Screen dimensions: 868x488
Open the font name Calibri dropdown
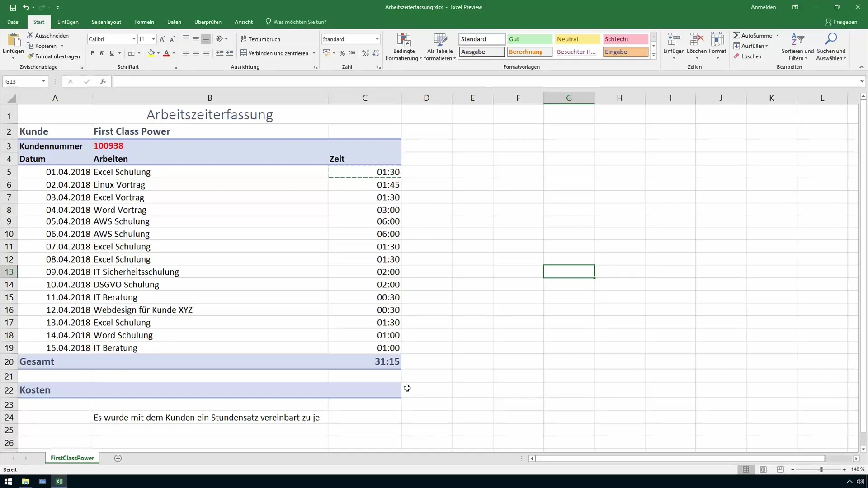[134, 39]
